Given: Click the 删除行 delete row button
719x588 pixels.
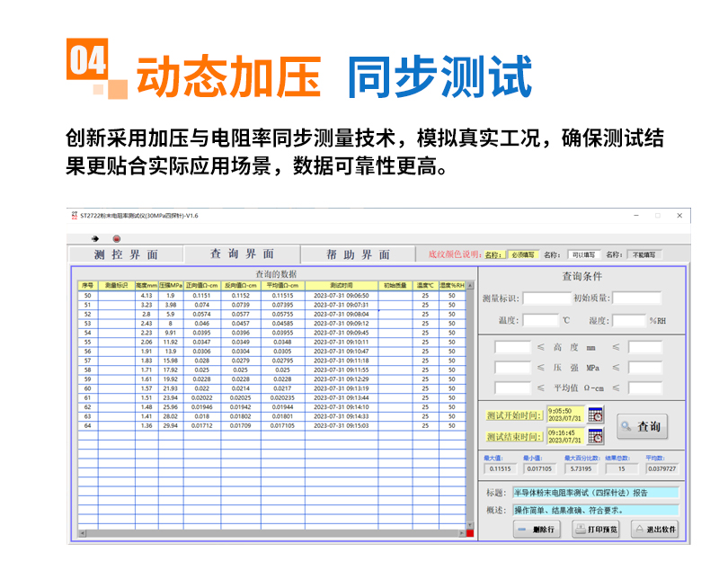Looking at the screenshot, I should 537,530.
